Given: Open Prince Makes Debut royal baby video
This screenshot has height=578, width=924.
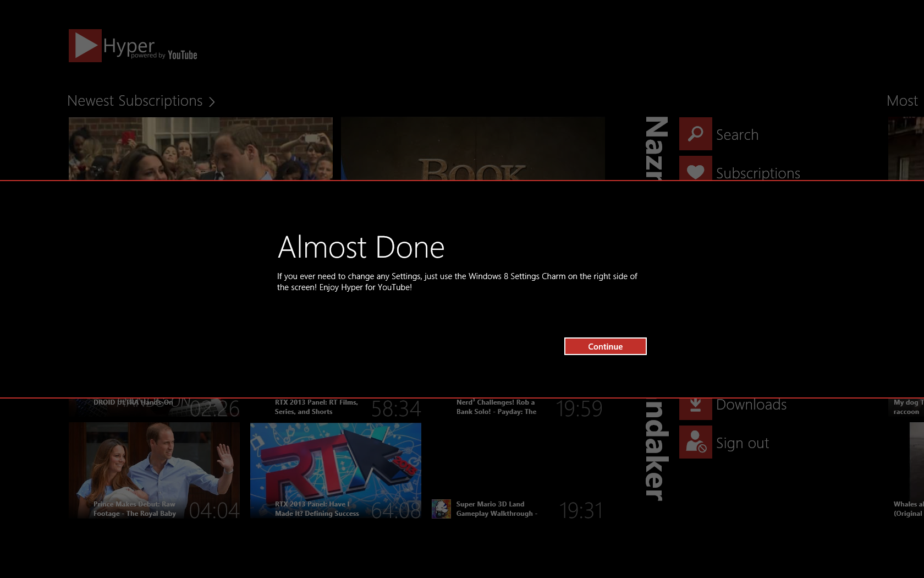Looking at the screenshot, I should click(x=154, y=471).
